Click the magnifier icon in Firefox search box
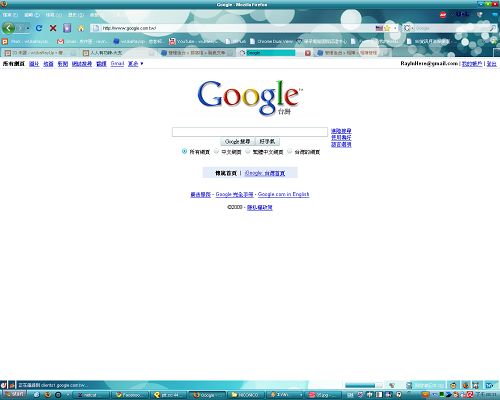This screenshot has width=500, height=400. coord(492,28)
